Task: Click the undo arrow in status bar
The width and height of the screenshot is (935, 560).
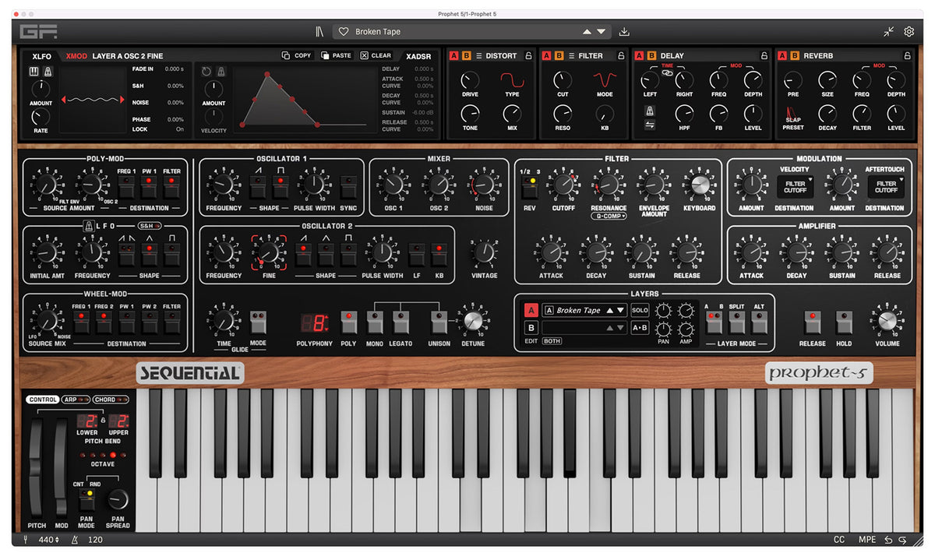Action: tap(887, 540)
